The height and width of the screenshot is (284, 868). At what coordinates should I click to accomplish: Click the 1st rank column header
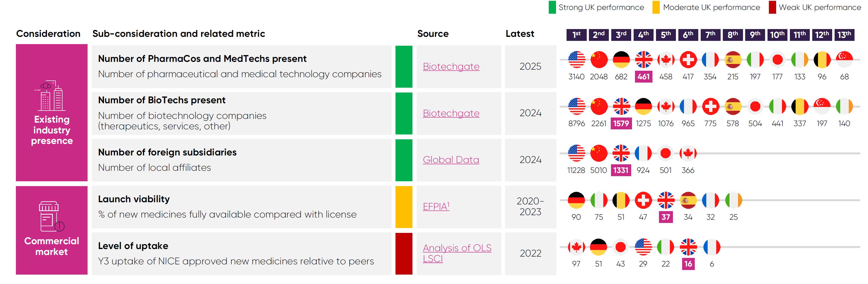pos(577,35)
